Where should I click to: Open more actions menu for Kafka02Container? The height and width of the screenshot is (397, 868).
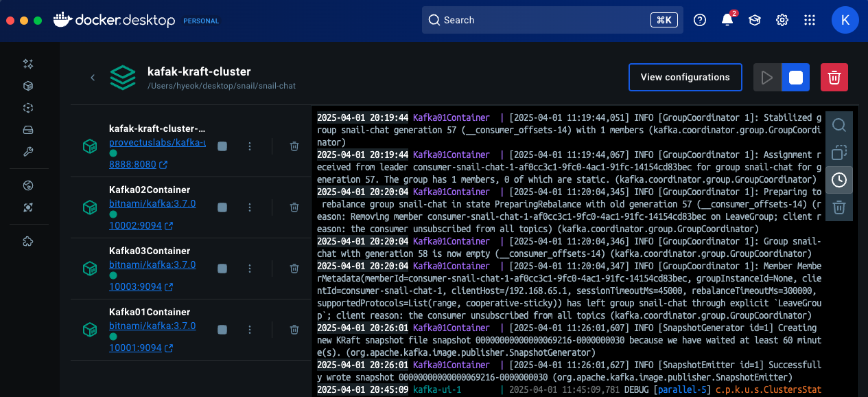(250, 207)
